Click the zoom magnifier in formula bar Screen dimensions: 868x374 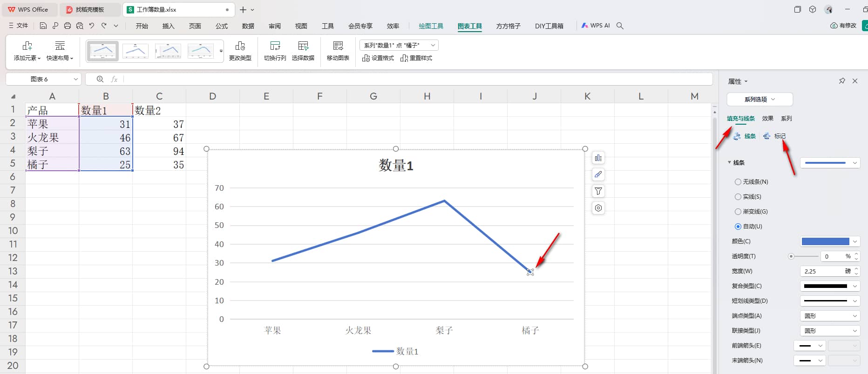(x=100, y=80)
